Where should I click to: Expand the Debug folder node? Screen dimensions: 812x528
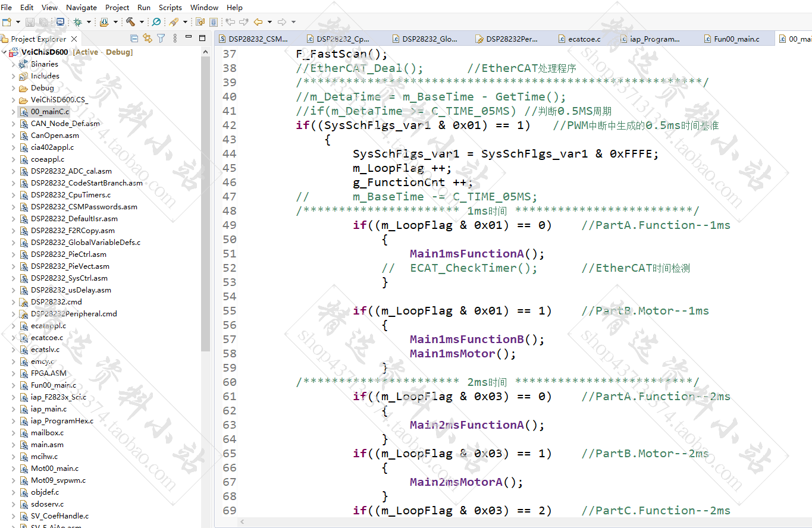(13, 88)
